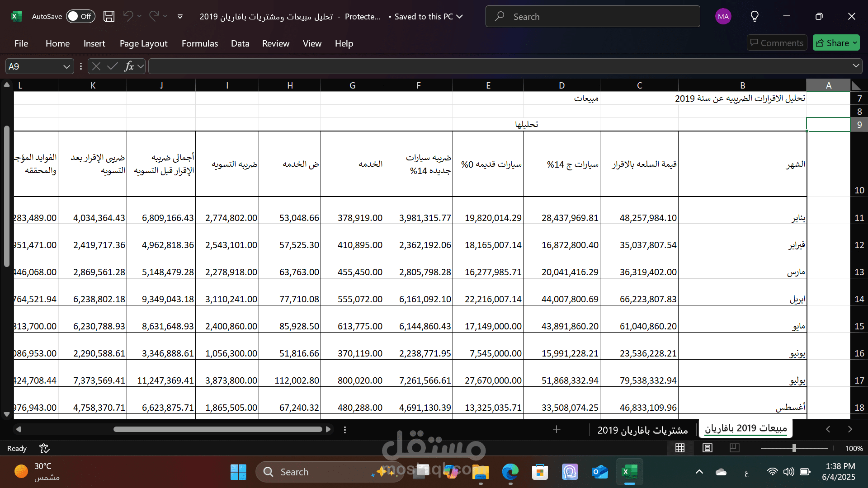This screenshot has height=488, width=868.
Task: Open Customize Quick Access Toolbar arrow
Action: pyautogui.click(x=180, y=16)
